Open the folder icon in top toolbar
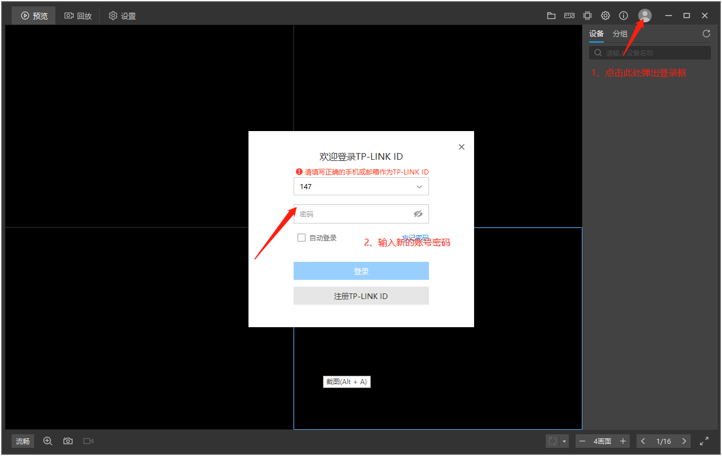 551,16
